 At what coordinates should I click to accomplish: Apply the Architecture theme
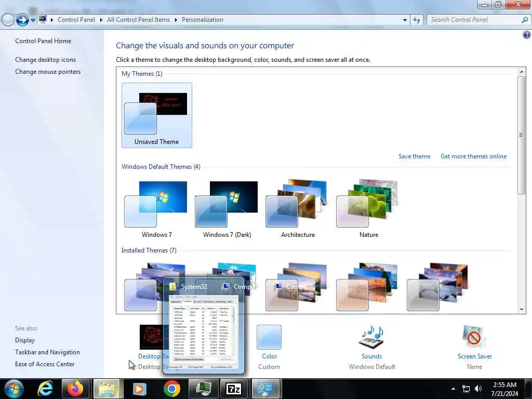tap(298, 209)
